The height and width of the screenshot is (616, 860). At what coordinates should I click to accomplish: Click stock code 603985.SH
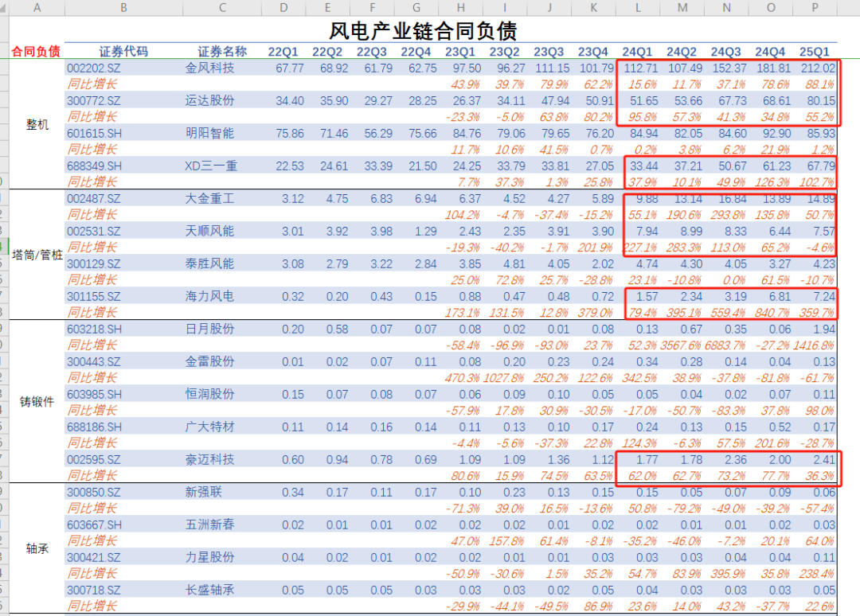(94, 395)
